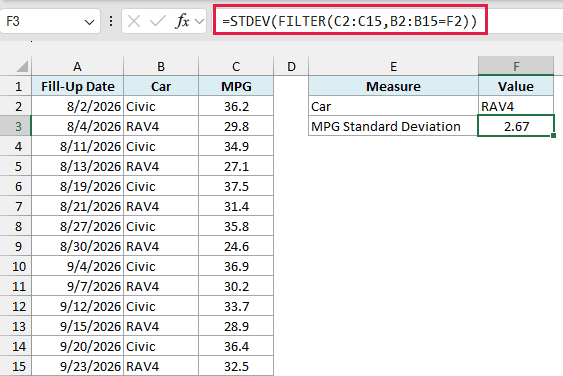The height and width of the screenshot is (376, 563).
Task: Select cell F3 showing 2.67
Action: [516, 126]
